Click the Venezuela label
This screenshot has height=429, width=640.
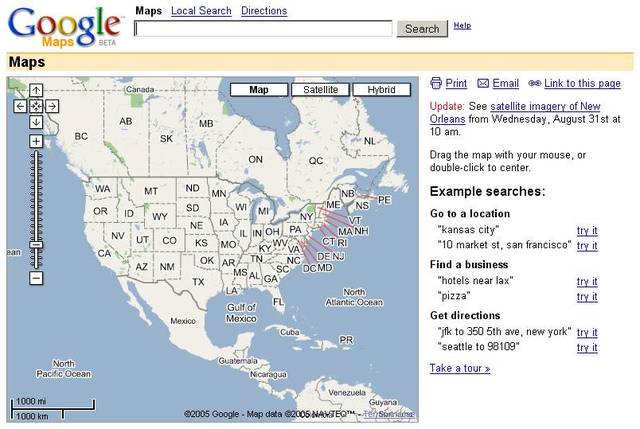pyautogui.click(x=347, y=393)
